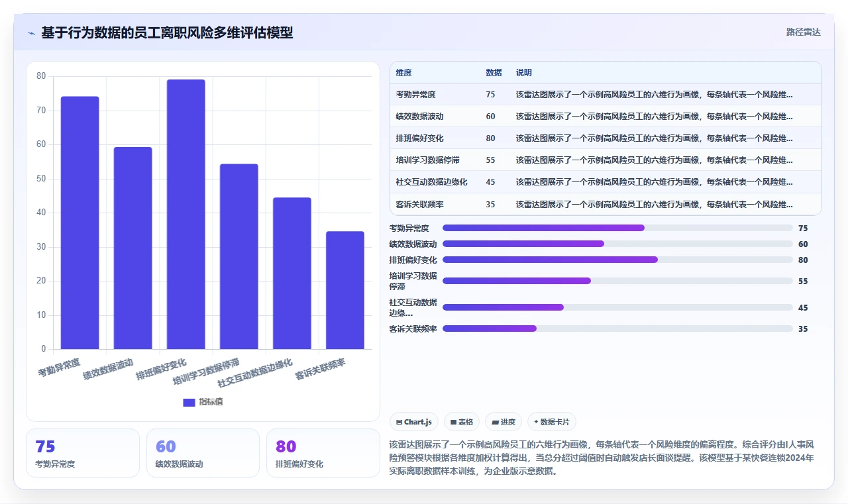Click the 客诉关联频率 bar in chart
The image size is (848, 504).
(345, 290)
